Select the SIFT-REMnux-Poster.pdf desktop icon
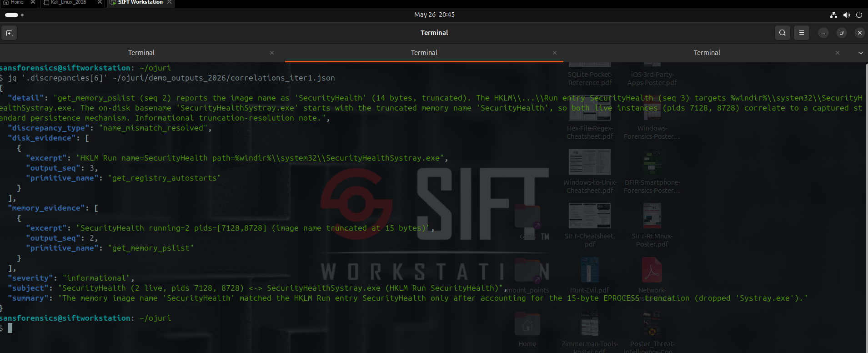 tap(652, 226)
